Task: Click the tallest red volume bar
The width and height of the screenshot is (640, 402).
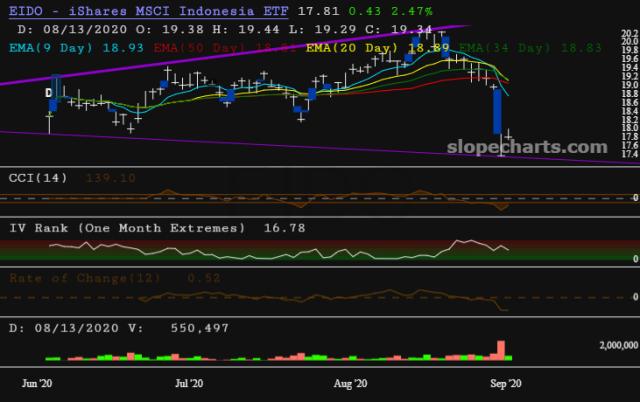Action: [x=500, y=349]
